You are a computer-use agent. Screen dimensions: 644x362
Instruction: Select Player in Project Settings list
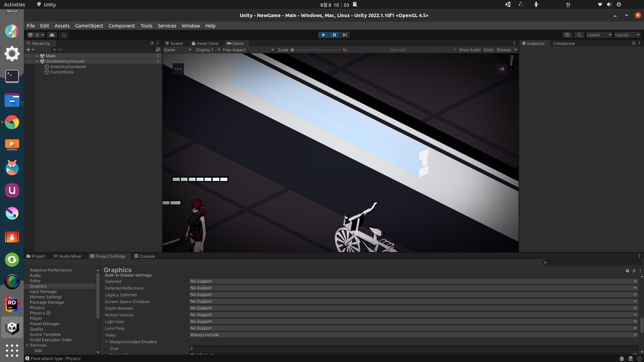pyautogui.click(x=36, y=318)
